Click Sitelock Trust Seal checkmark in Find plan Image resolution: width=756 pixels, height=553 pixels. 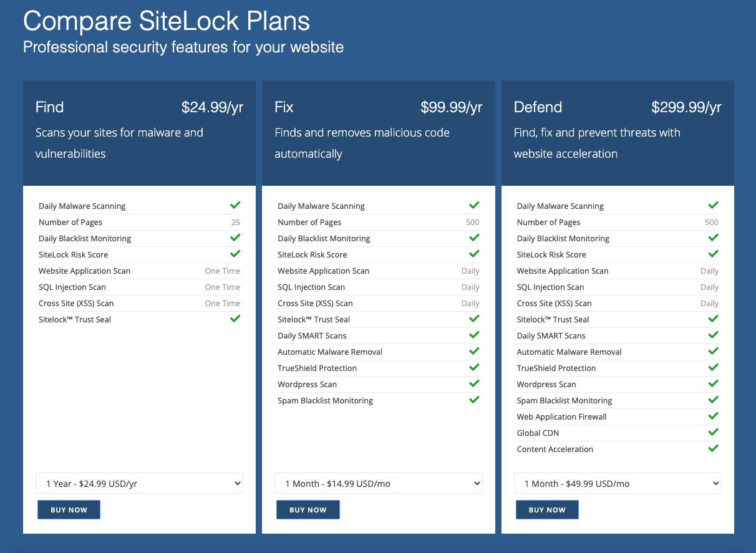235,319
